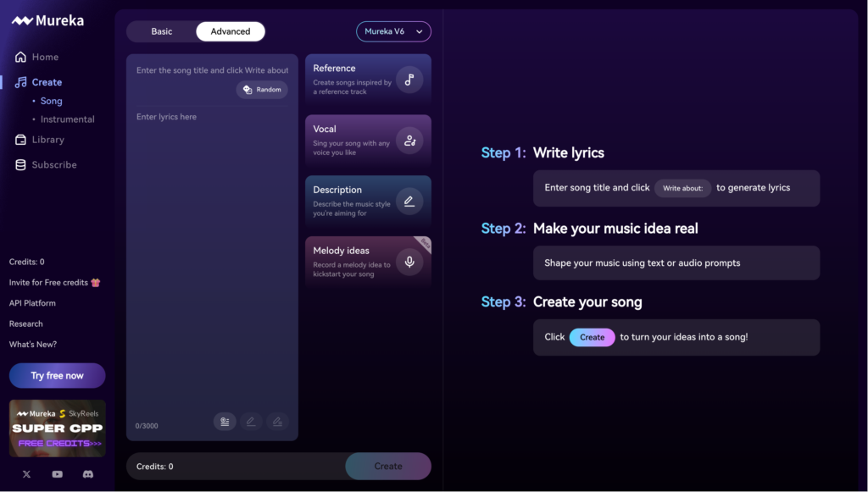The height and width of the screenshot is (492, 868).
Task: Open the Vocal card
Action: coord(368,141)
